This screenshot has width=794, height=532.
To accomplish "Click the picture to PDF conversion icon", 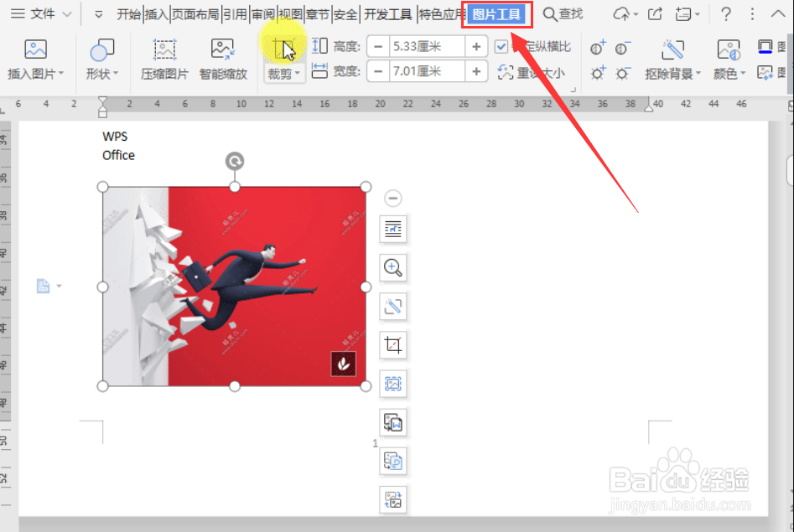I will (x=393, y=461).
